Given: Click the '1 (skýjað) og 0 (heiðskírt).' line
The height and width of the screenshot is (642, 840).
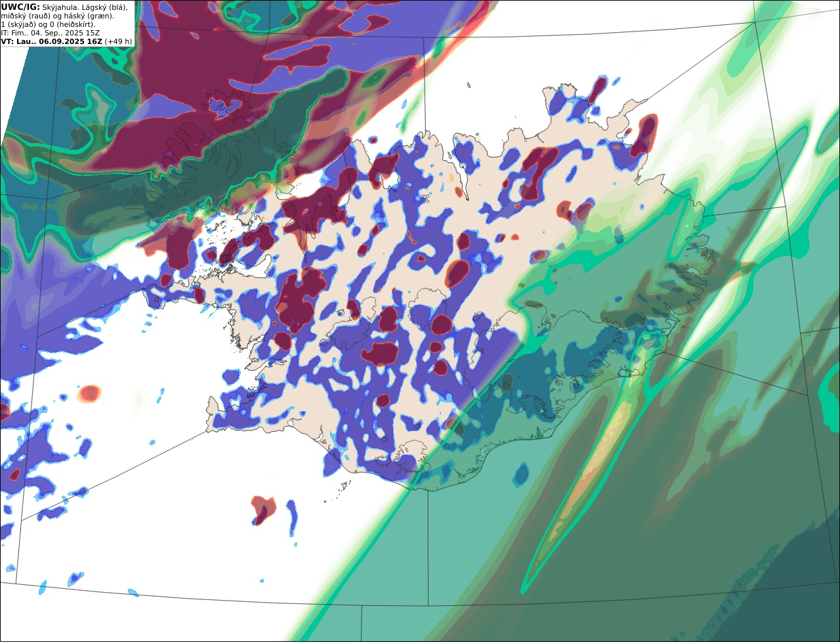Looking at the screenshot, I should point(48,24).
